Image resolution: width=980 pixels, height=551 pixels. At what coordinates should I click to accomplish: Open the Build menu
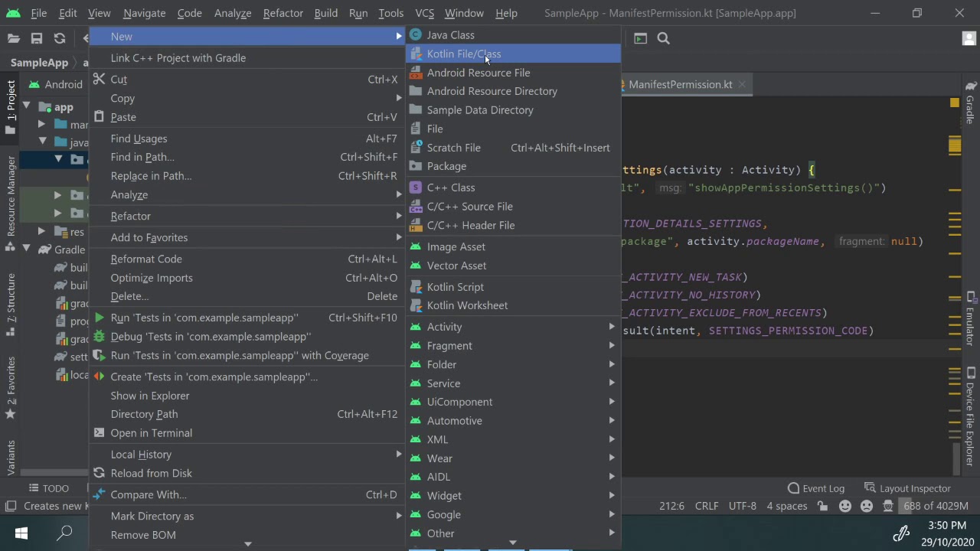[325, 13]
